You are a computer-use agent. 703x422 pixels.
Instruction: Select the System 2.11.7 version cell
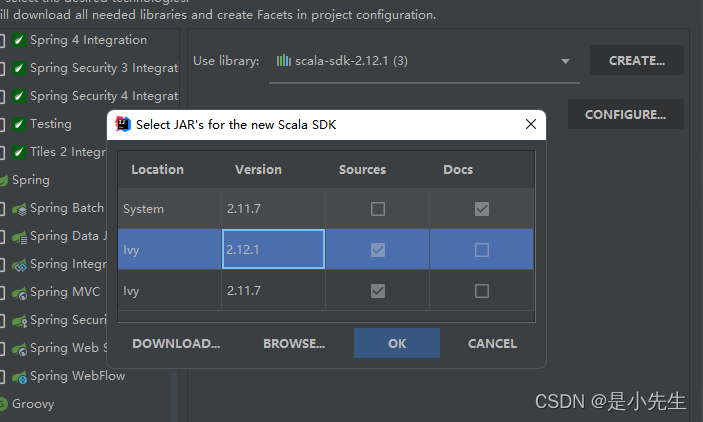[x=273, y=209]
